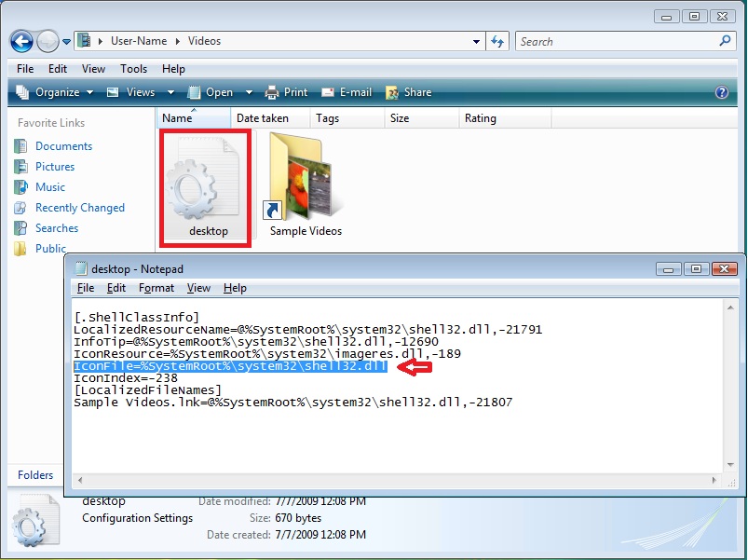
Task: Open Explorer View menu
Action: [93, 69]
